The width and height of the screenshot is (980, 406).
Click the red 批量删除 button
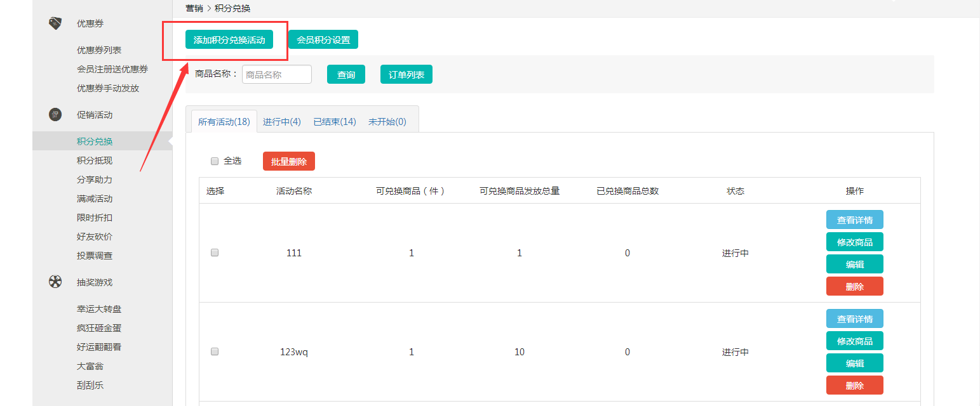click(288, 162)
